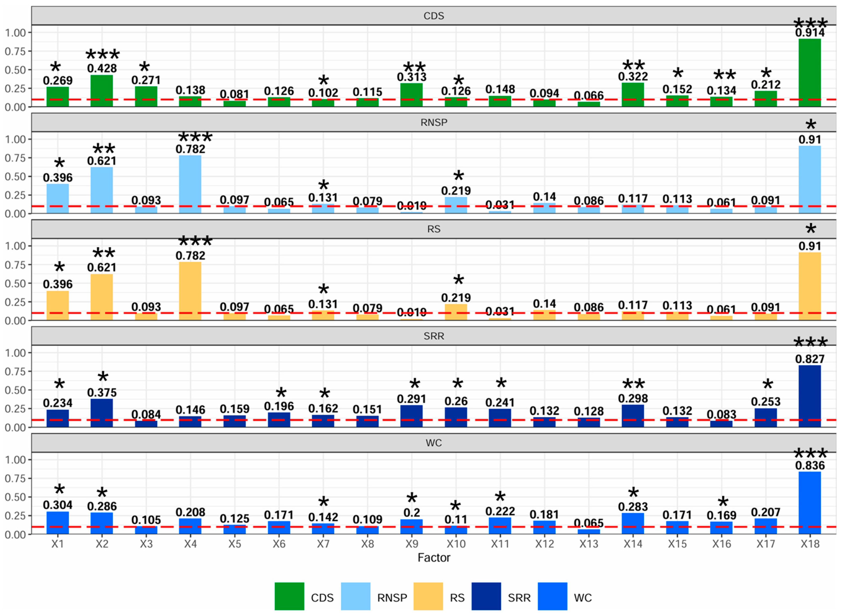Image resolution: width=841 pixels, height=616 pixels.
Task: Click the X4 bar in RNSP panel
Action: pos(190,185)
